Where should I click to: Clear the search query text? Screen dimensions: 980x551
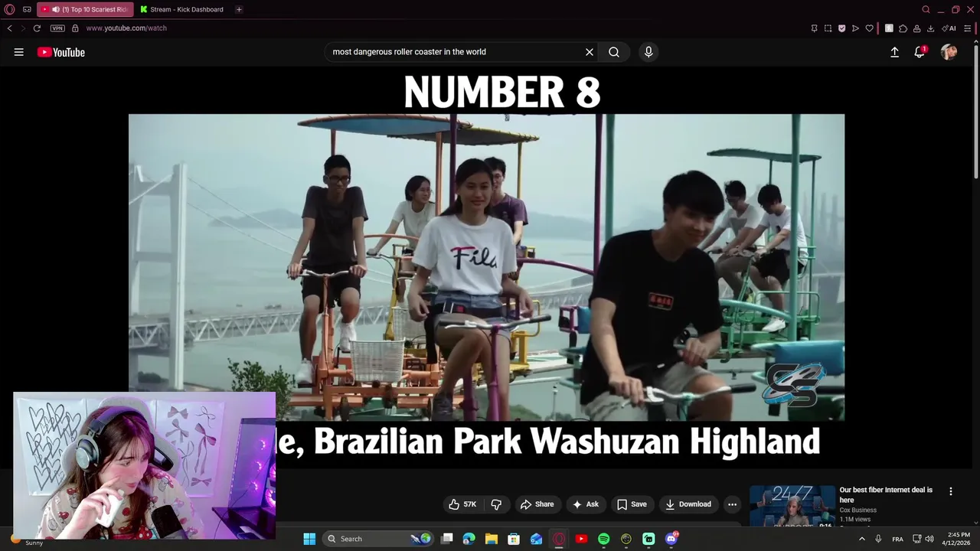pos(590,52)
